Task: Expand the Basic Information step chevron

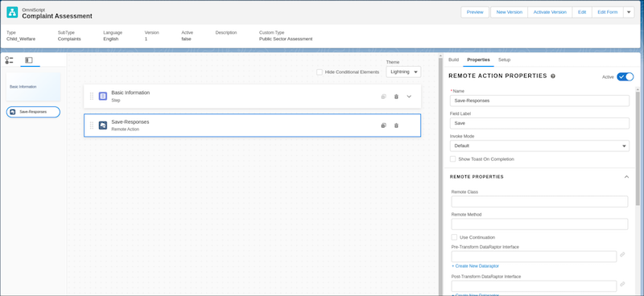Action: tap(409, 97)
